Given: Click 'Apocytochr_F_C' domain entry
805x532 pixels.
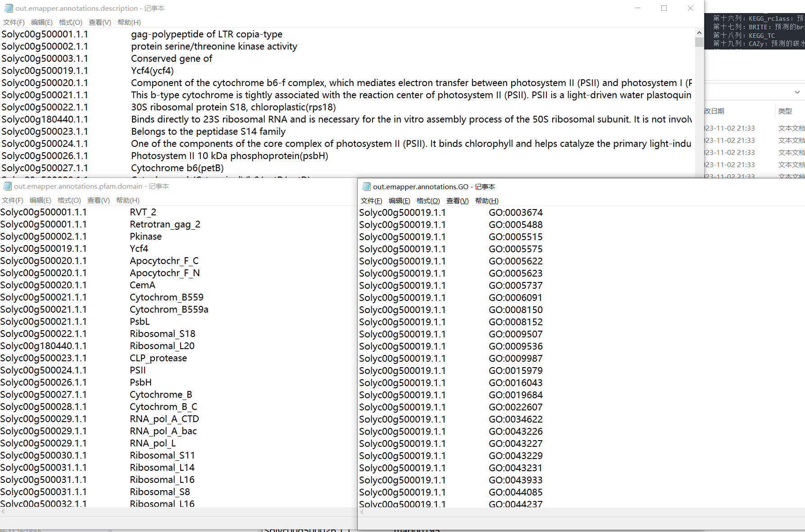Looking at the screenshot, I should tap(164, 261).
